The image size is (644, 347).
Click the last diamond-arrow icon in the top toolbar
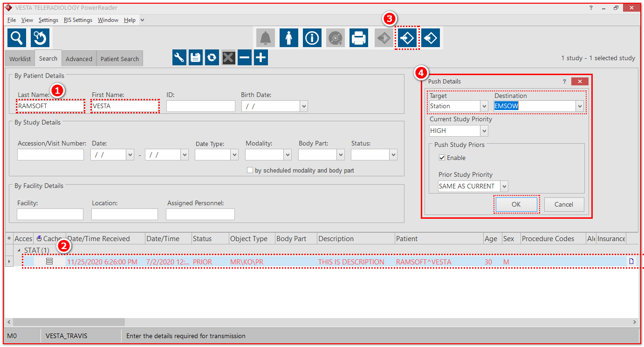point(431,38)
